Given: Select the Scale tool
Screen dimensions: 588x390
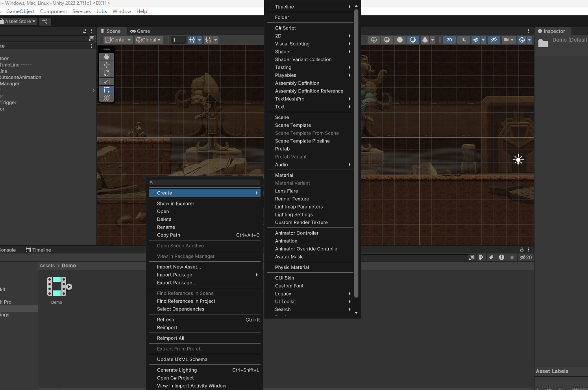Looking at the screenshot, I should (106, 81).
